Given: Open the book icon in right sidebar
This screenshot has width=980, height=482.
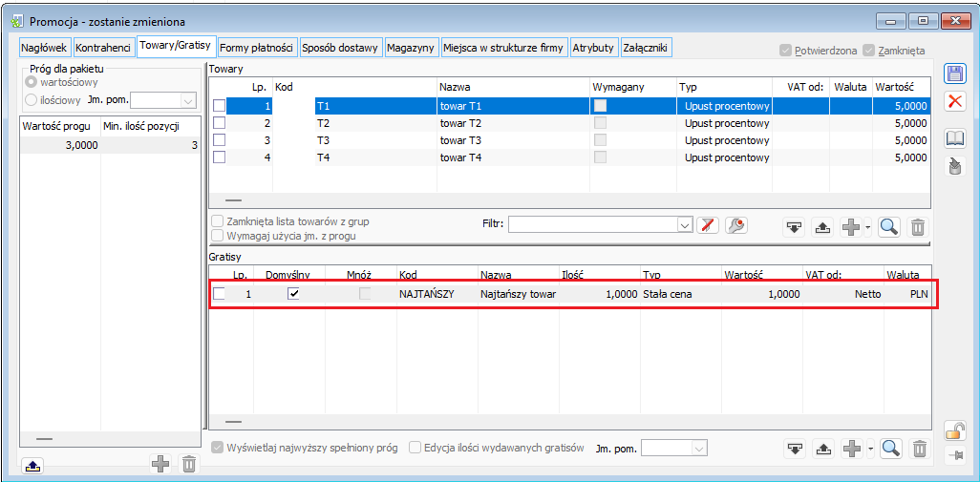Looking at the screenshot, I should tap(955, 138).
